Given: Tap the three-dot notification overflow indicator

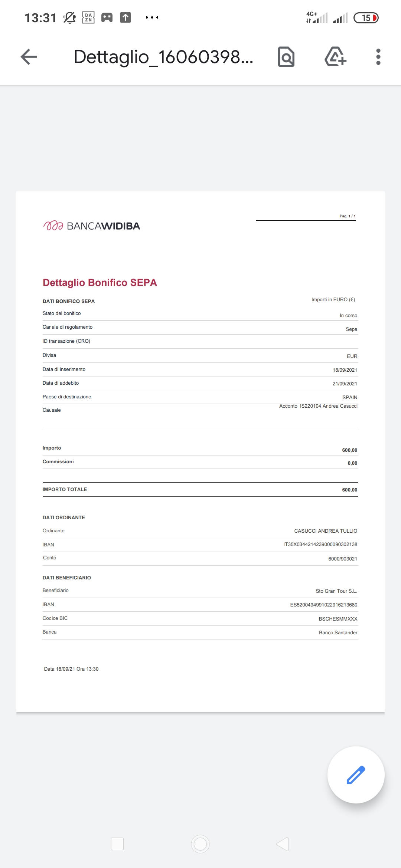Looking at the screenshot, I should pyautogui.click(x=152, y=17).
